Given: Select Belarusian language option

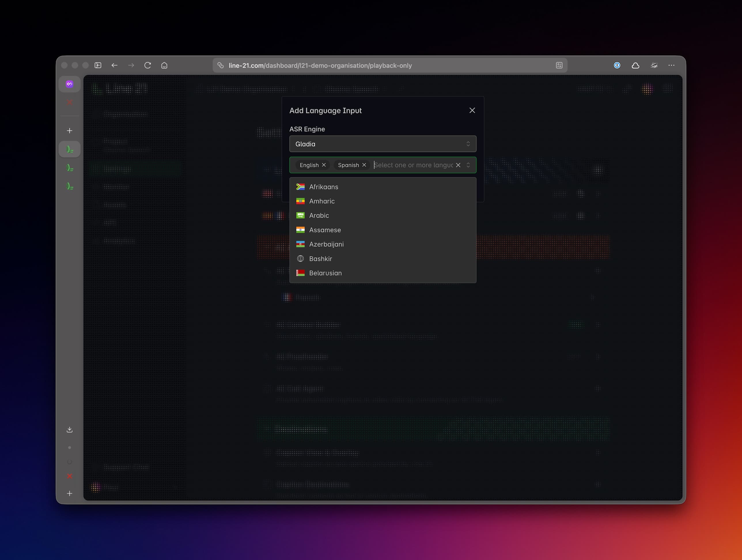Looking at the screenshot, I should click(x=325, y=273).
